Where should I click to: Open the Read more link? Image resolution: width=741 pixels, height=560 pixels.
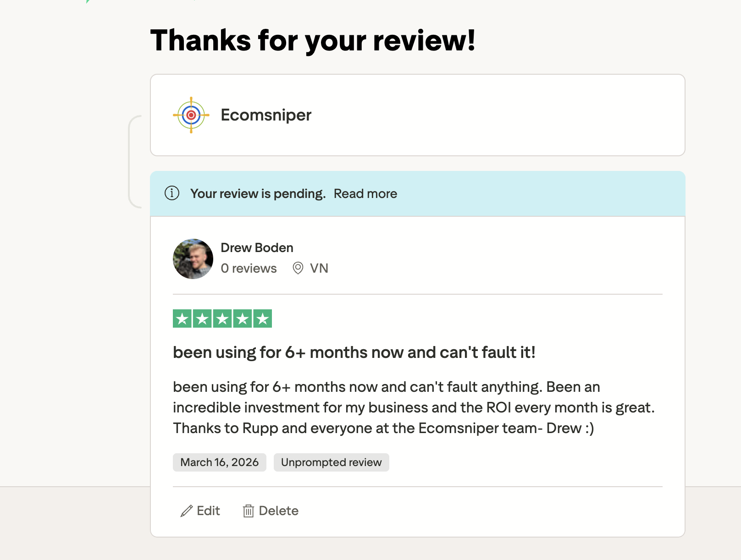pyautogui.click(x=365, y=194)
